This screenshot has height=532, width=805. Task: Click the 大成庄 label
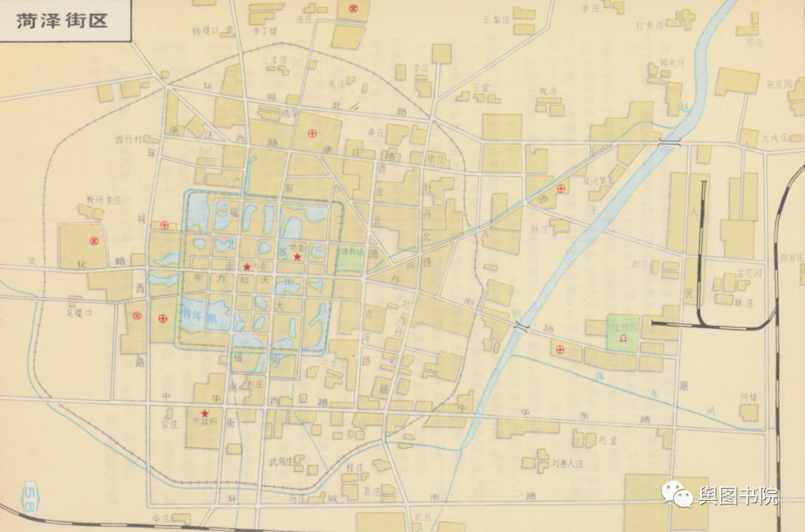[774, 138]
